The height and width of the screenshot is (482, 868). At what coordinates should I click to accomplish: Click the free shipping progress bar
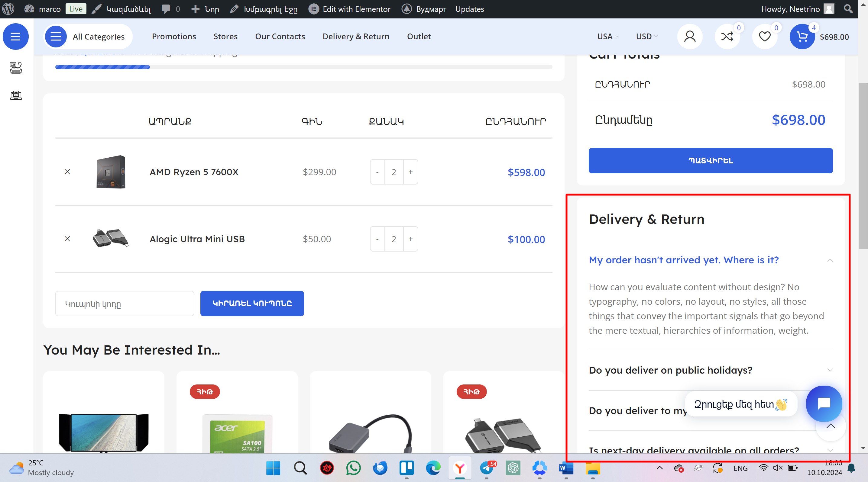click(x=304, y=67)
